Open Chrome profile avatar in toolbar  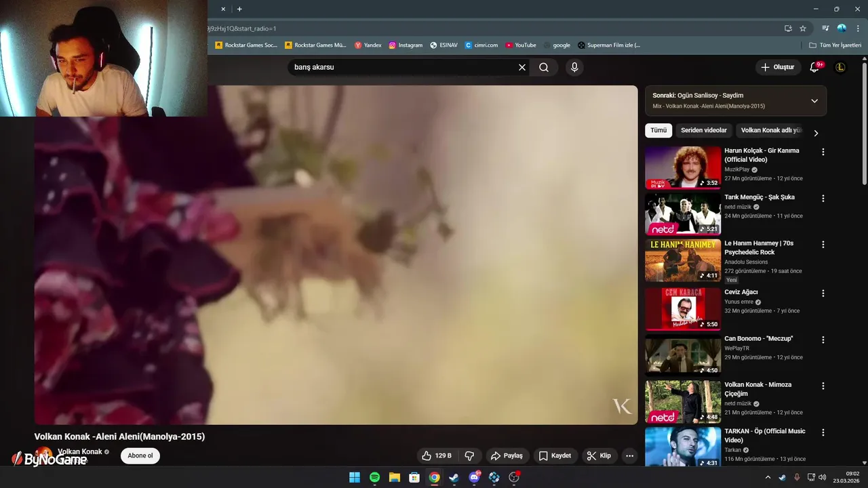(842, 28)
